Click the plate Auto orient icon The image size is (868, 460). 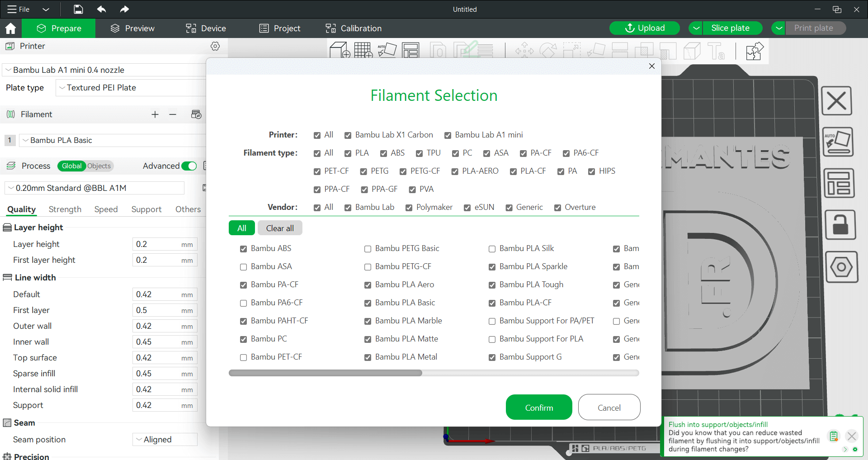point(838,142)
